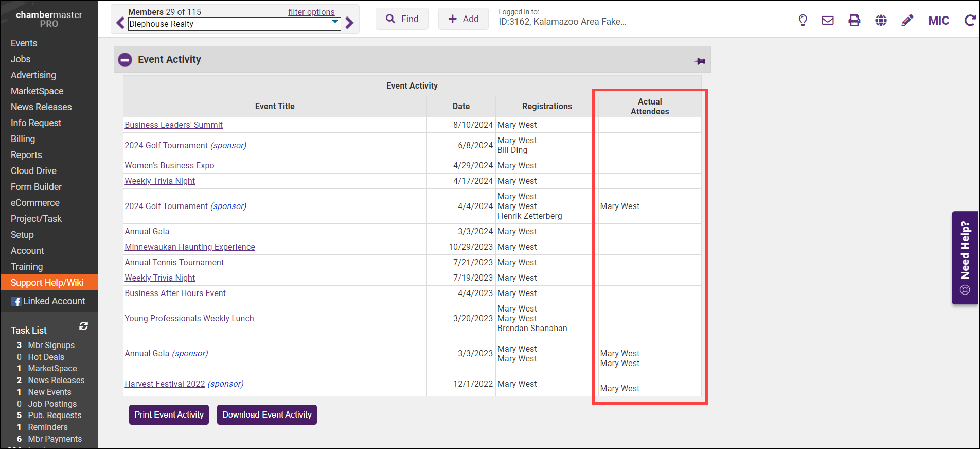Advance to next member with right arrow

pyautogui.click(x=350, y=23)
